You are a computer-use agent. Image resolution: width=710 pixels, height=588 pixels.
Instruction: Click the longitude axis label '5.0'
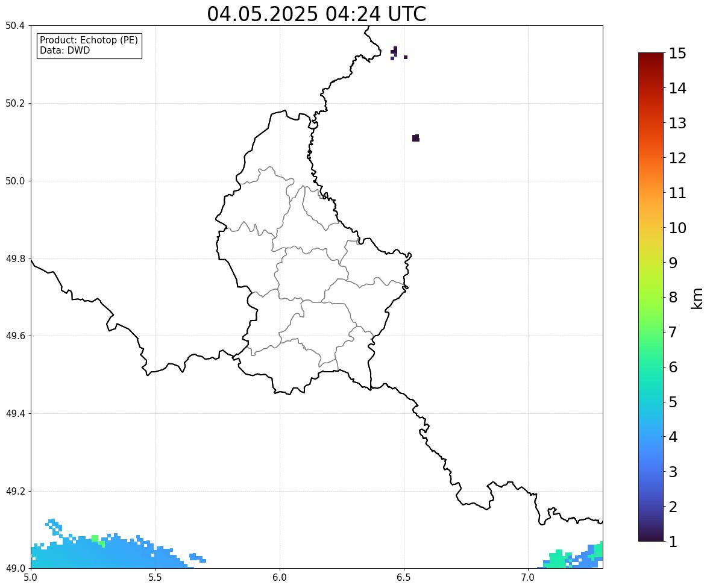31,578
